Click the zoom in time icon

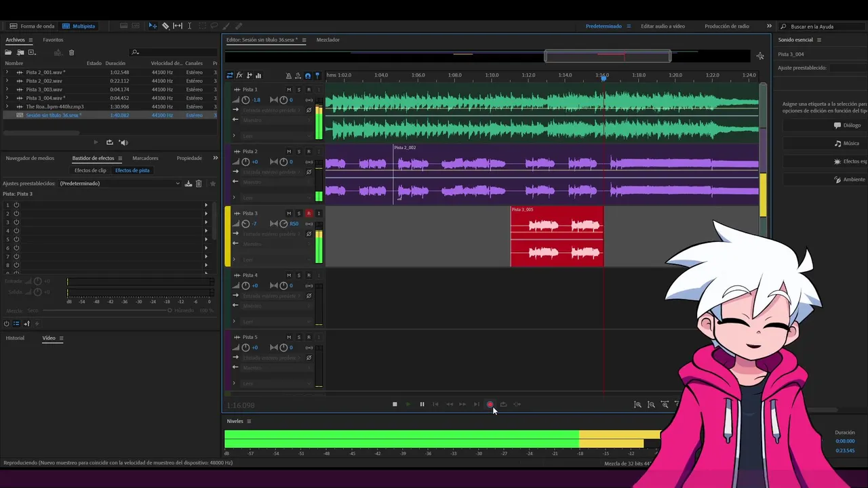[x=665, y=404]
